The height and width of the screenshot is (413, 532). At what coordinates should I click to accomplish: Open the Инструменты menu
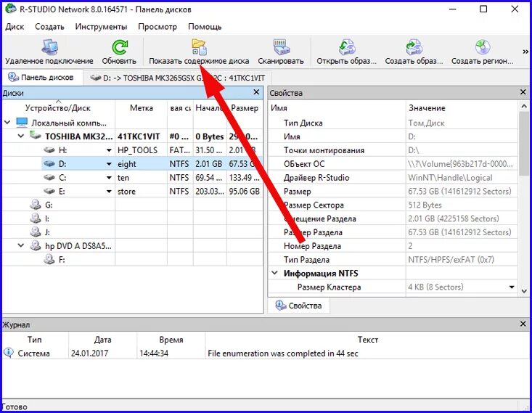point(101,26)
